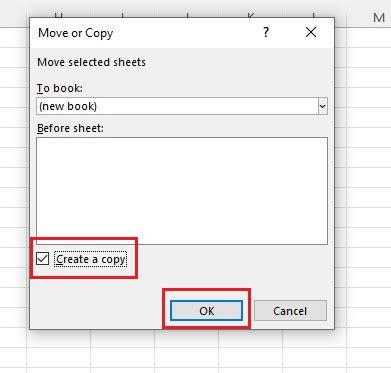The width and height of the screenshot is (391, 373).
Task: Select column L header next to M
Action: pyautogui.click(x=315, y=15)
